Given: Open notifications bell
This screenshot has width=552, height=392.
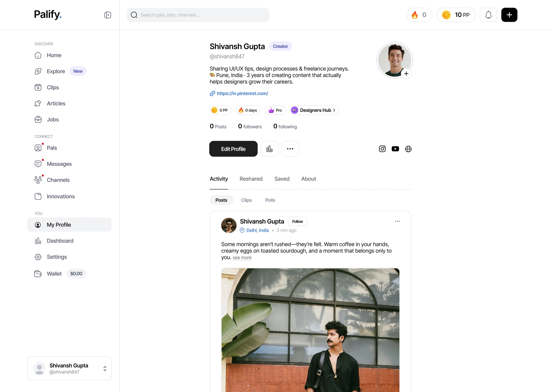Looking at the screenshot, I should point(488,15).
